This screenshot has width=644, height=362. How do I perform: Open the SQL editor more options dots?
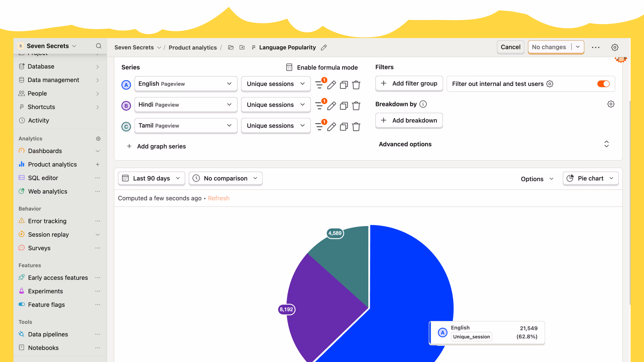point(97,178)
